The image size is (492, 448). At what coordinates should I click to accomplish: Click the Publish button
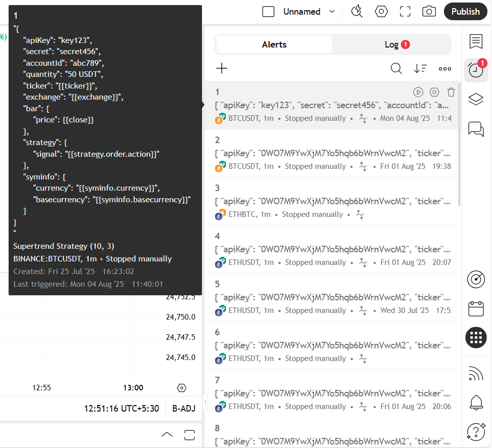coord(465,12)
